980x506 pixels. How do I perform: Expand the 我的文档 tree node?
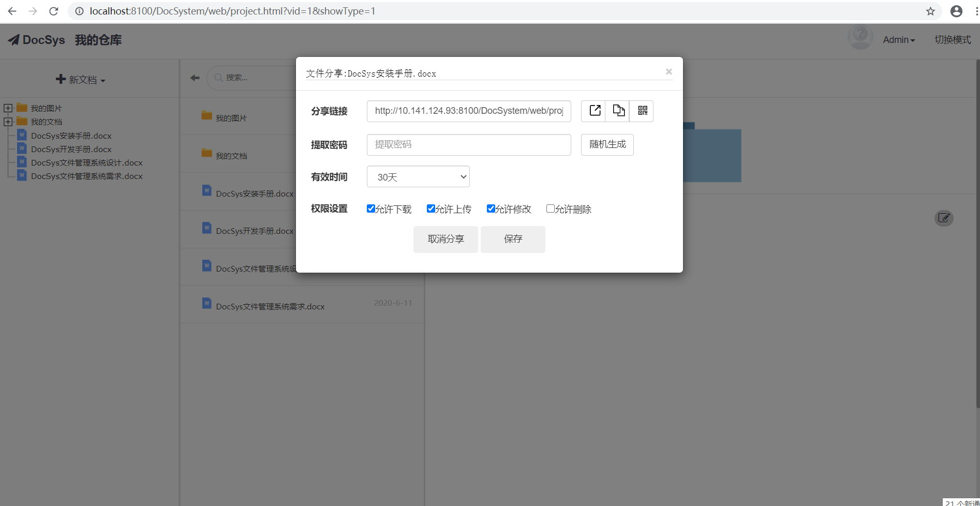(x=8, y=121)
